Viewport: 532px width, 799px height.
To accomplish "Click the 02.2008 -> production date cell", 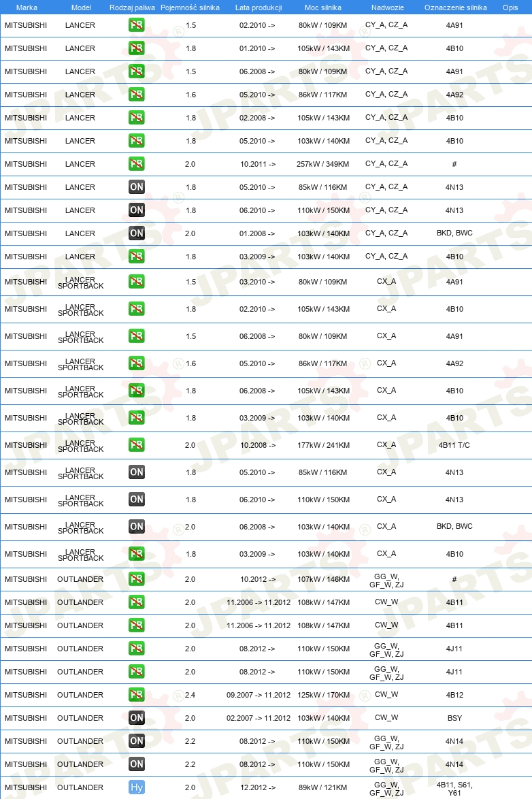I will 257,118.
